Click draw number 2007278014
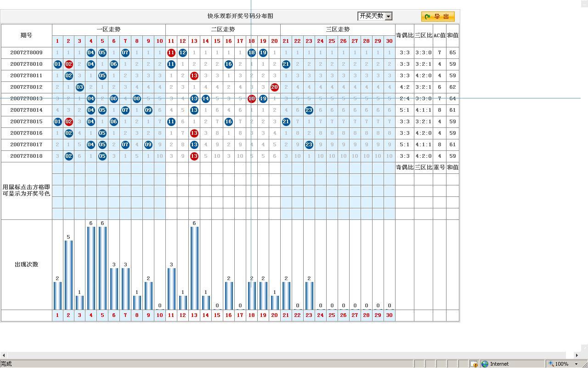The image size is (588, 368). (27, 110)
